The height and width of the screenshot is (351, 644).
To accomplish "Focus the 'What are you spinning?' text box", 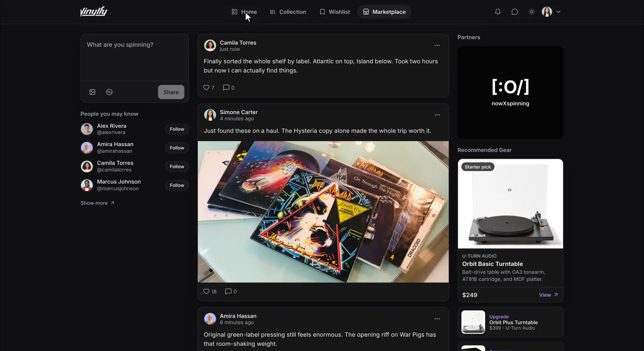I will click(134, 58).
